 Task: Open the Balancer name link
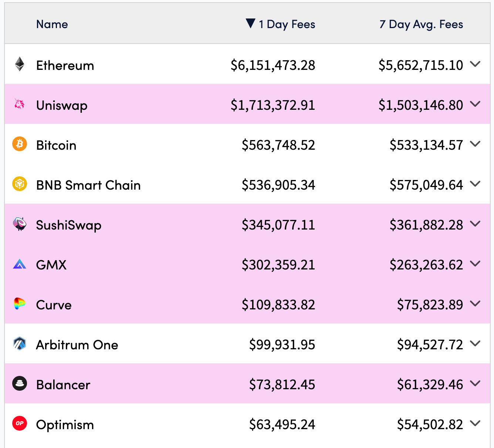[x=63, y=385]
